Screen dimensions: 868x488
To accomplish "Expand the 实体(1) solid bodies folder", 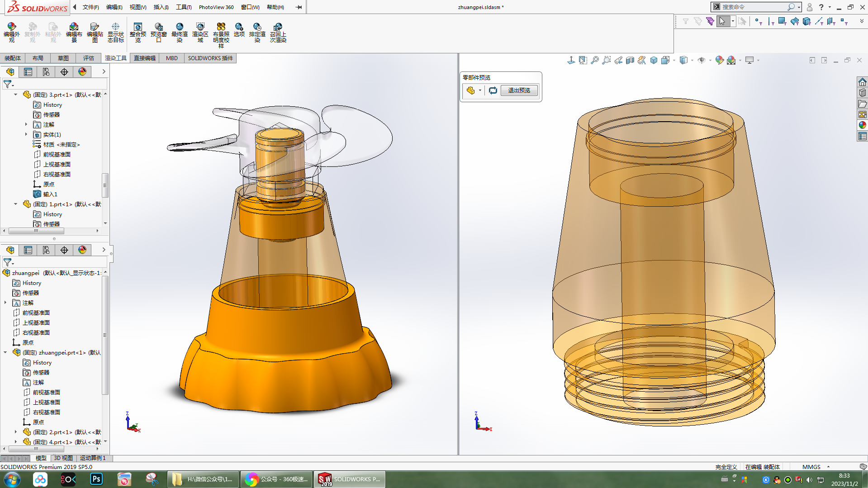I will coord(26,134).
